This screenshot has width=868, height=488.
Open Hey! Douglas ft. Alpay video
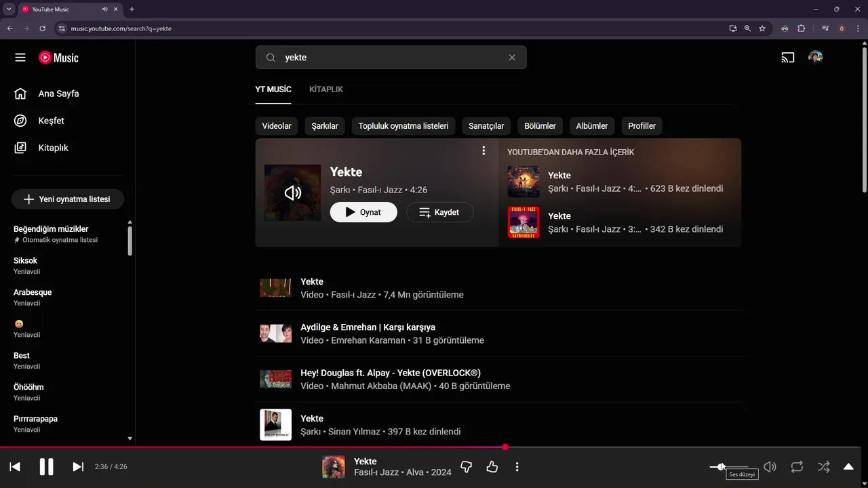(x=498, y=379)
